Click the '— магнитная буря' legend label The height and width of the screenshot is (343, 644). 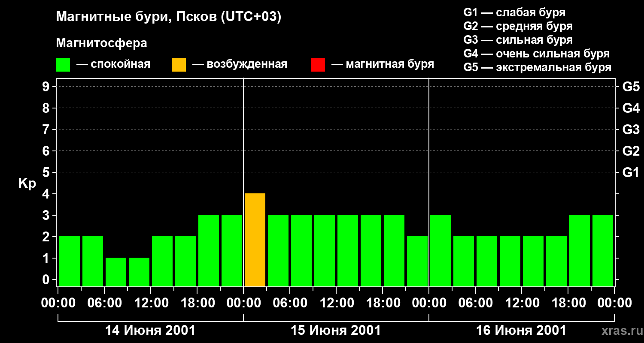pos(383,64)
